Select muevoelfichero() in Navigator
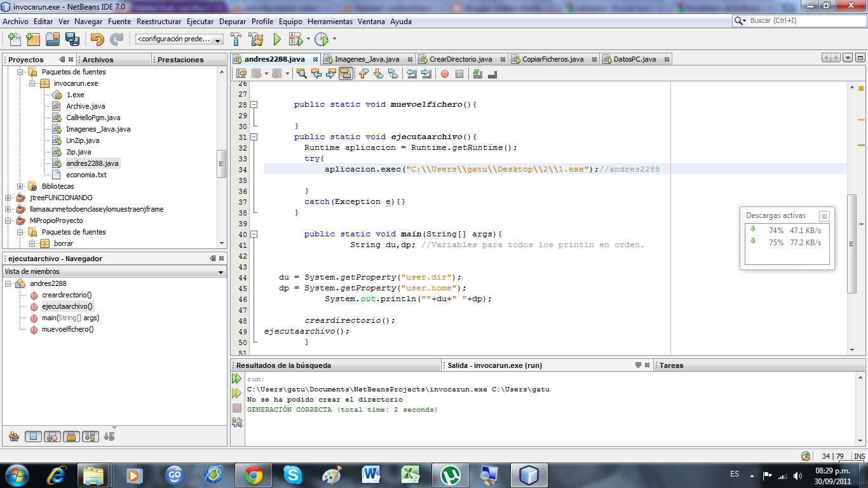The width and height of the screenshot is (868, 488). (x=67, y=329)
